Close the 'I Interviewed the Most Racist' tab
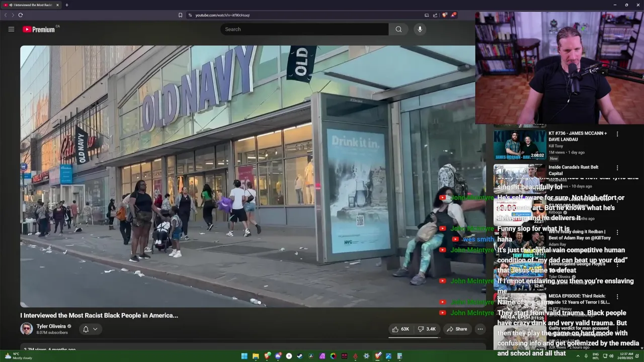644x362 pixels. (57, 5)
